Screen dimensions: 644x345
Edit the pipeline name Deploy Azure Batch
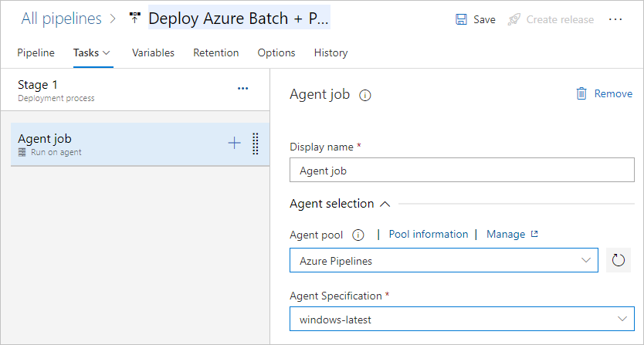(239, 18)
